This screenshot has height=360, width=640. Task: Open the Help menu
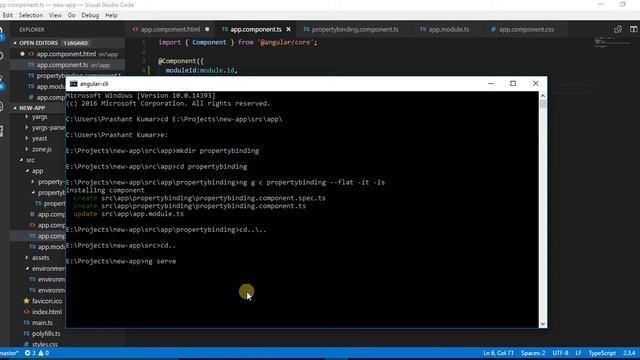tap(111, 15)
